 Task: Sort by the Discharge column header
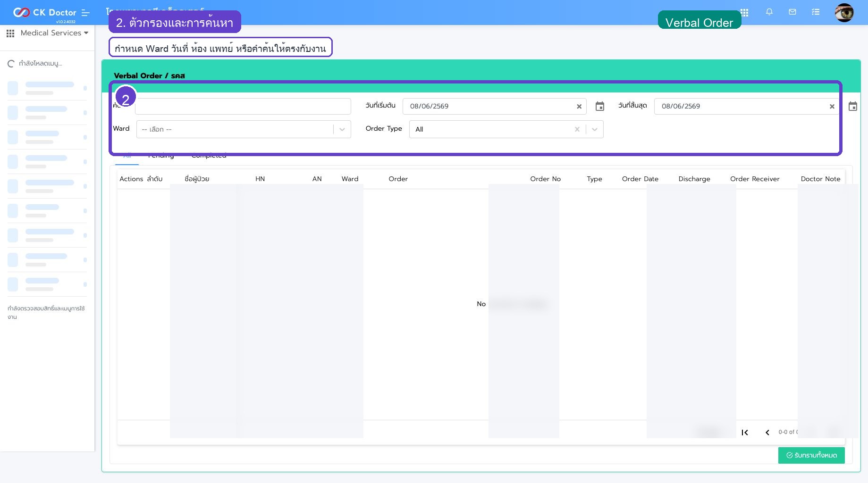[x=694, y=179]
